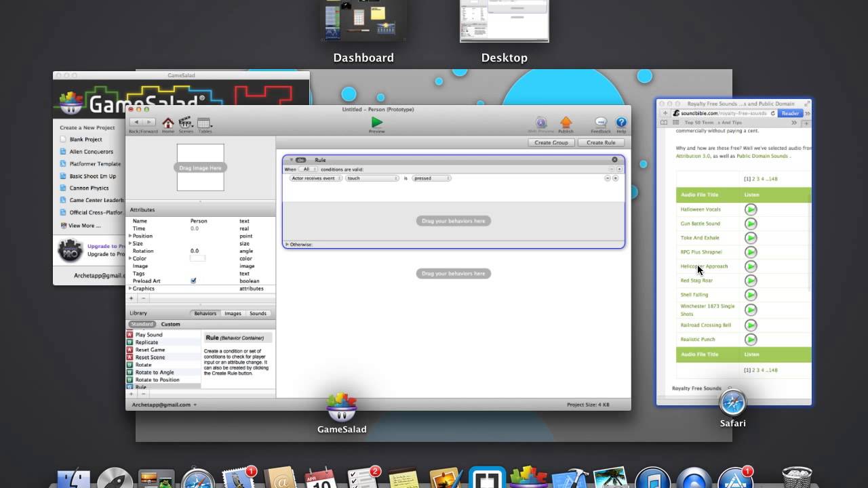Play the Red Stag Roar sound
Image resolution: width=868 pixels, height=488 pixels.
751,281
